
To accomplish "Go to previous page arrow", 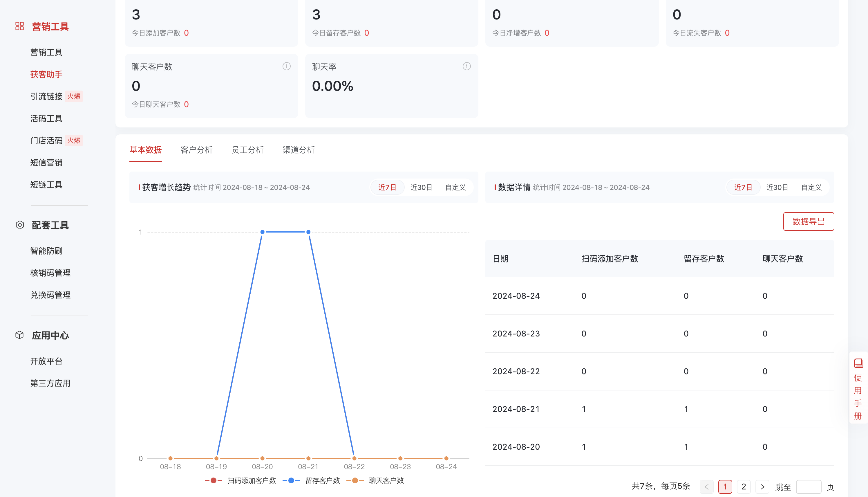I will (706, 487).
